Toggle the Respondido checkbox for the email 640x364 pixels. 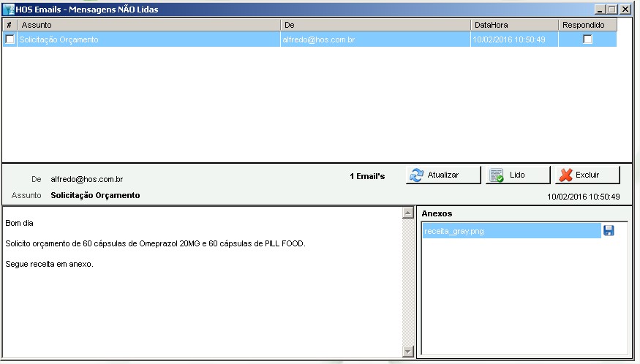point(587,39)
